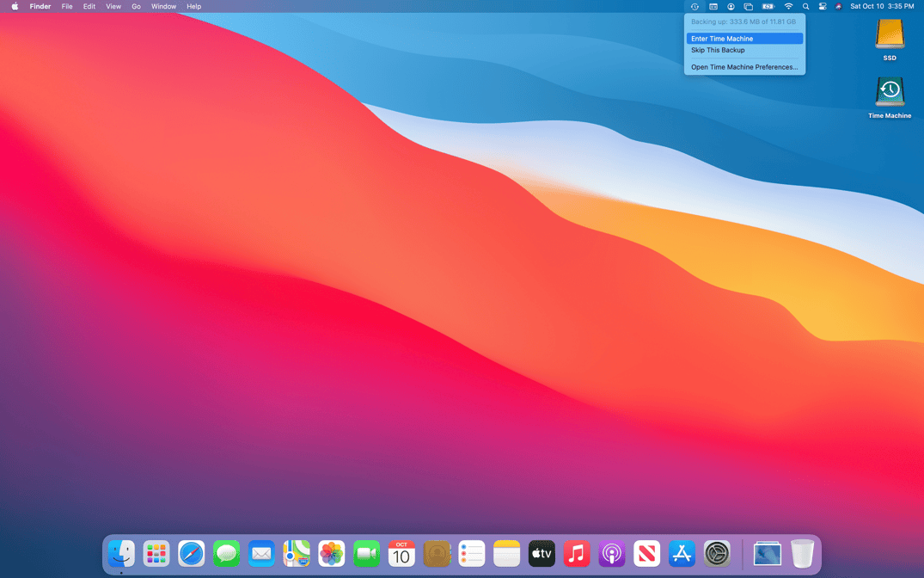The height and width of the screenshot is (578, 924).
Task: Open the Wi-Fi menu
Action: 788,7
